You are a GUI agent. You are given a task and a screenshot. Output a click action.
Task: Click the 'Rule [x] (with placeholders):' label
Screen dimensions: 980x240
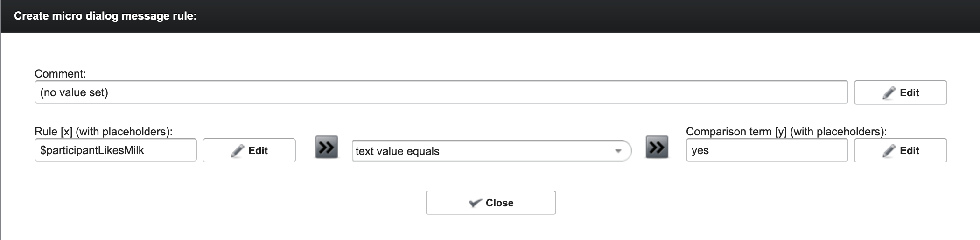(103, 132)
